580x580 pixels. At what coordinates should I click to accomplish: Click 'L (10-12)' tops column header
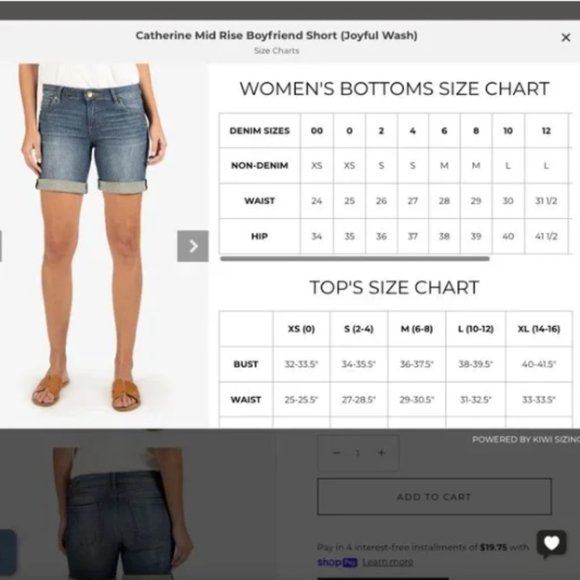tap(476, 329)
